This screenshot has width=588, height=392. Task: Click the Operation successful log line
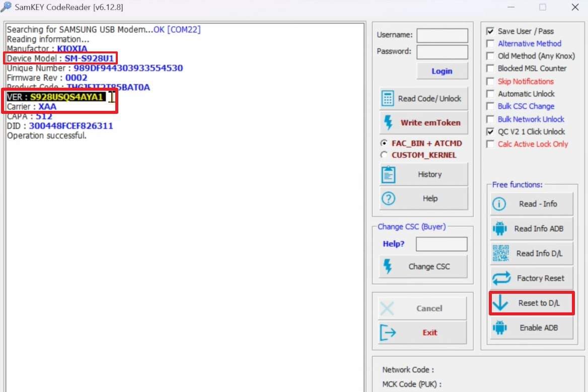(x=46, y=136)
